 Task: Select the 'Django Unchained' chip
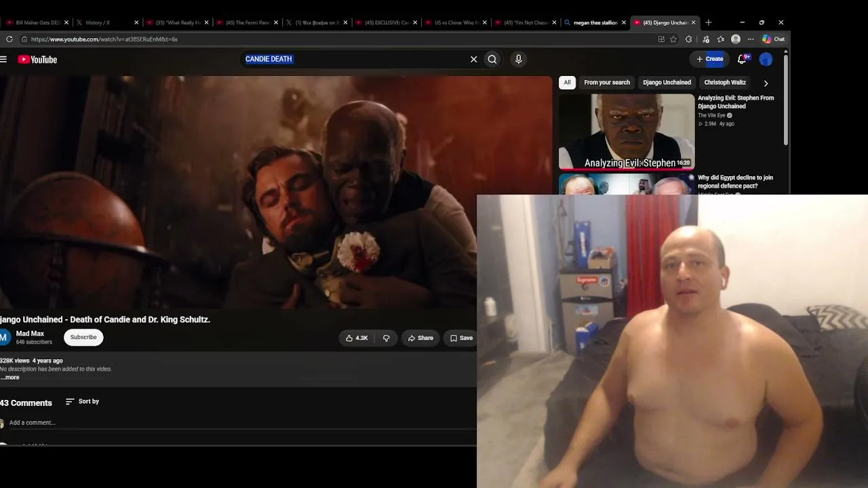tap(667, 83)
